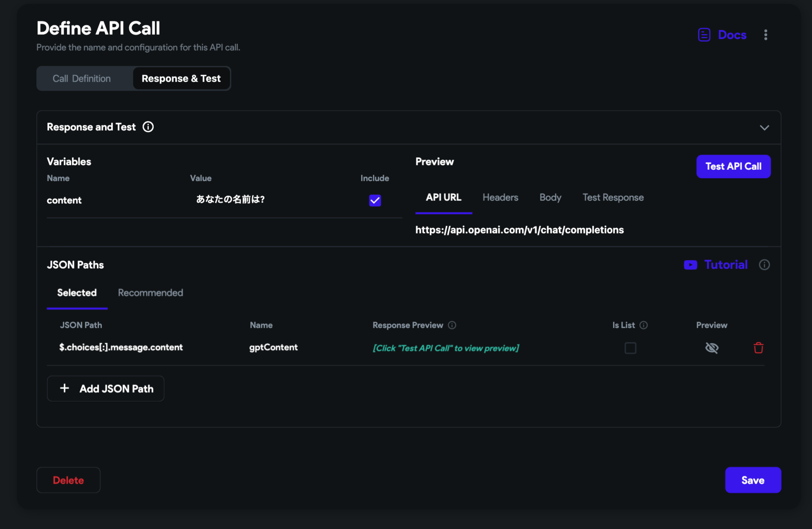
Task: Click the blue Save button
Action: coord(753,480)
